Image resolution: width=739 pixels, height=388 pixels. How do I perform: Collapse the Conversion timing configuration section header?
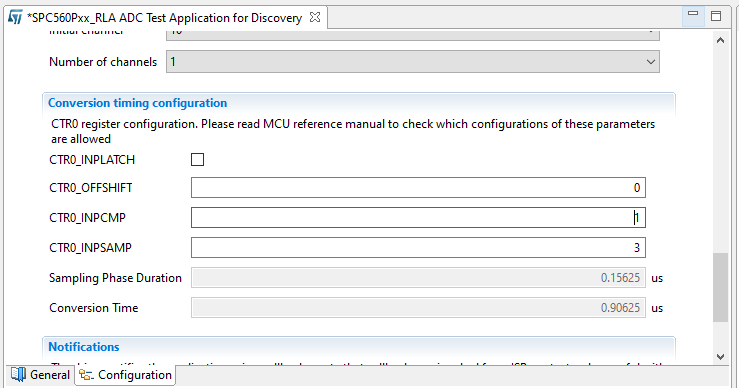pos(138,103)
